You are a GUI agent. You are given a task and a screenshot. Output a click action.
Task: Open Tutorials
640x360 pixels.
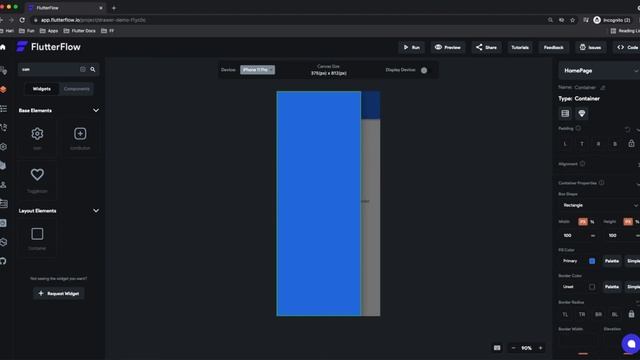coord(520,47)
